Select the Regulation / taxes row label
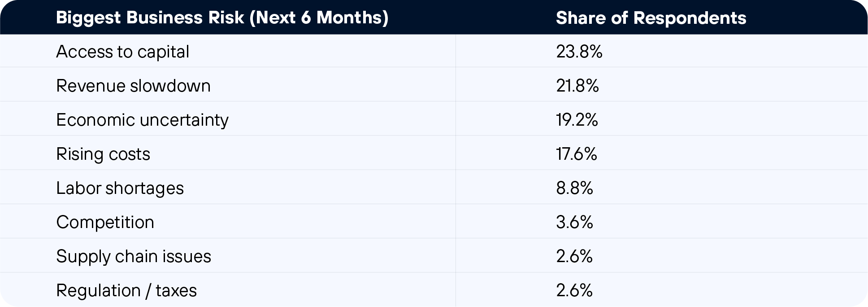868x307 pixels. pyautogui.click(x=126, y=290)
